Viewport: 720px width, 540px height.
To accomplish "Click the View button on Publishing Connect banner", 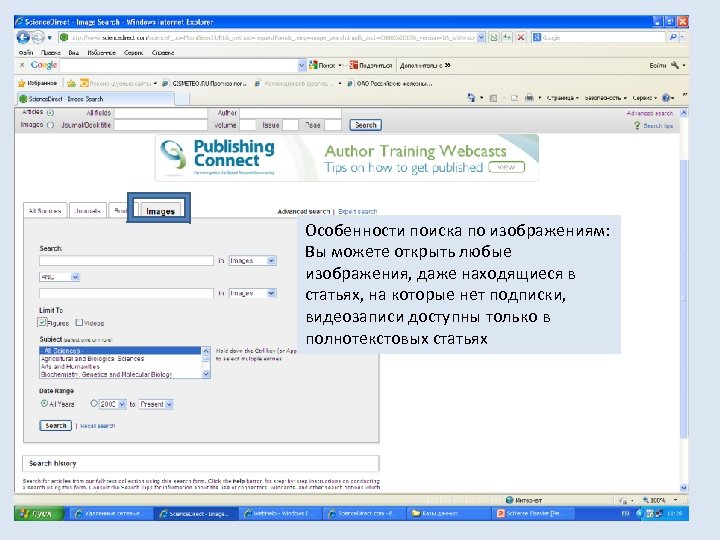I will [x=506, y=167].
